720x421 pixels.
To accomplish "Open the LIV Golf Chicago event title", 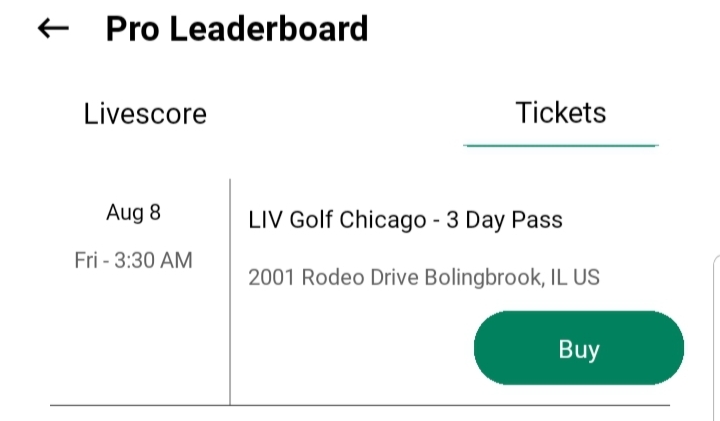I will [x=405, y=220].
